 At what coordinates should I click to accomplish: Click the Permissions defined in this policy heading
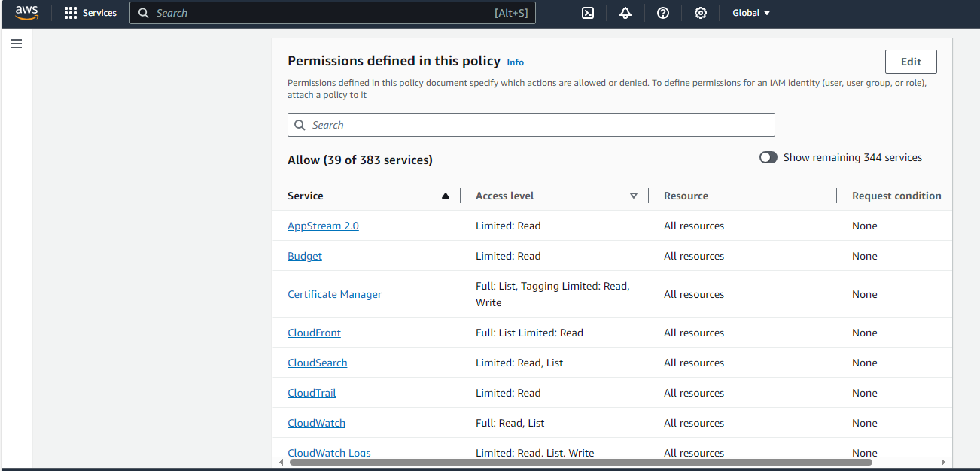point(394,61)
